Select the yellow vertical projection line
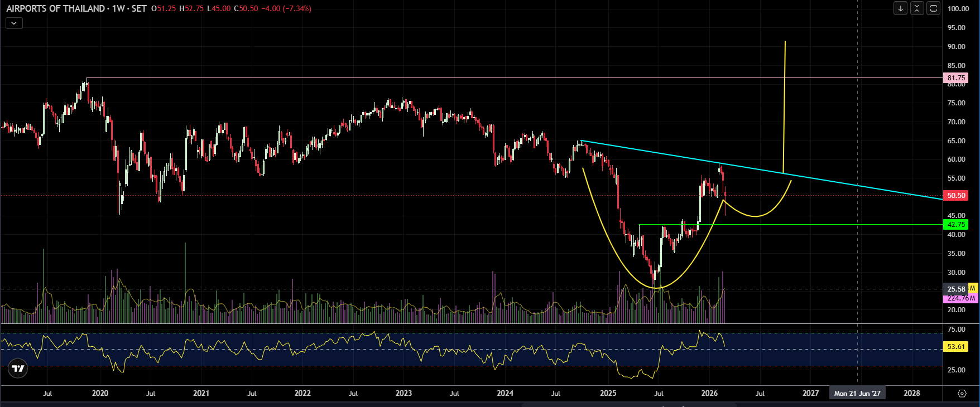The height and width of the screenshot is (407, 980). point(785,106)
